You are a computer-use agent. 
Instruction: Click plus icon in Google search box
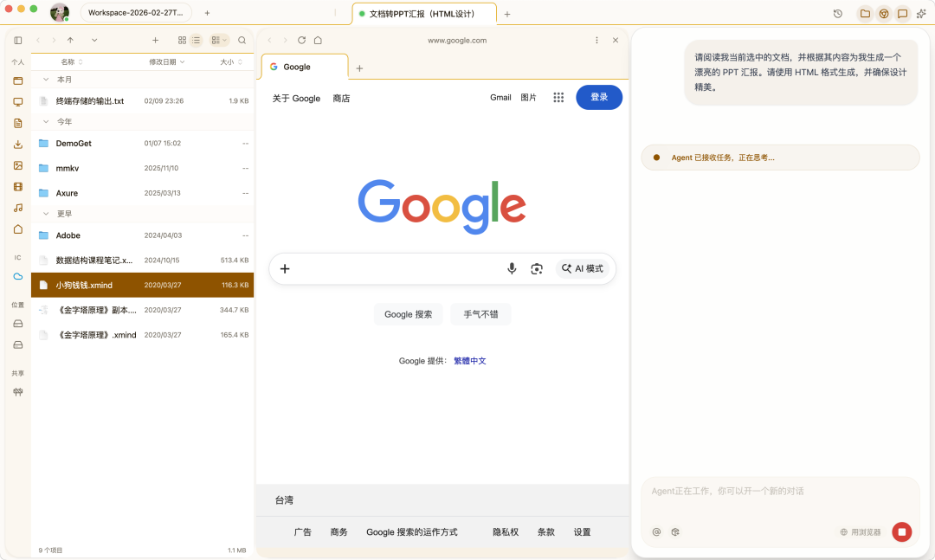[x=285, y=269]
